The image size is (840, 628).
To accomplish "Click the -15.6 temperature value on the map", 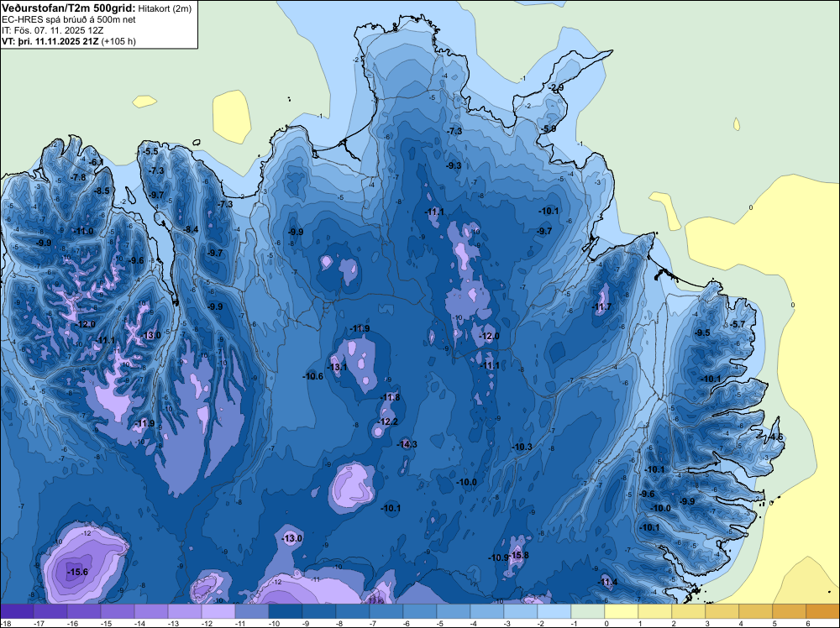I will 77,573.
